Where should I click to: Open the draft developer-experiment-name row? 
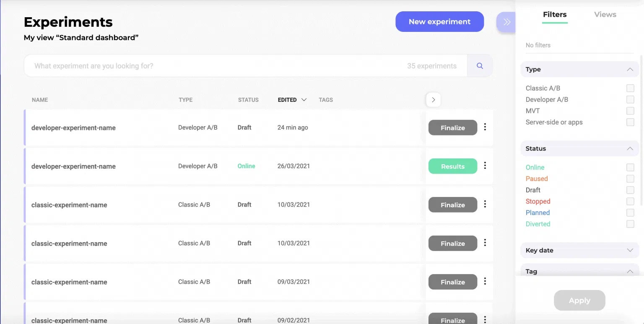(73, 128)
